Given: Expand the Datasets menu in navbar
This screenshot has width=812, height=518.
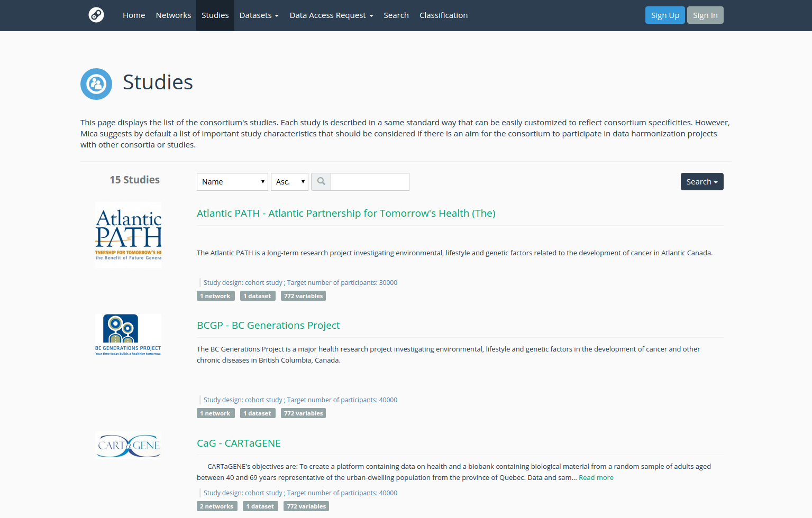Looking at the screenshot, I should tap(259, 15).
